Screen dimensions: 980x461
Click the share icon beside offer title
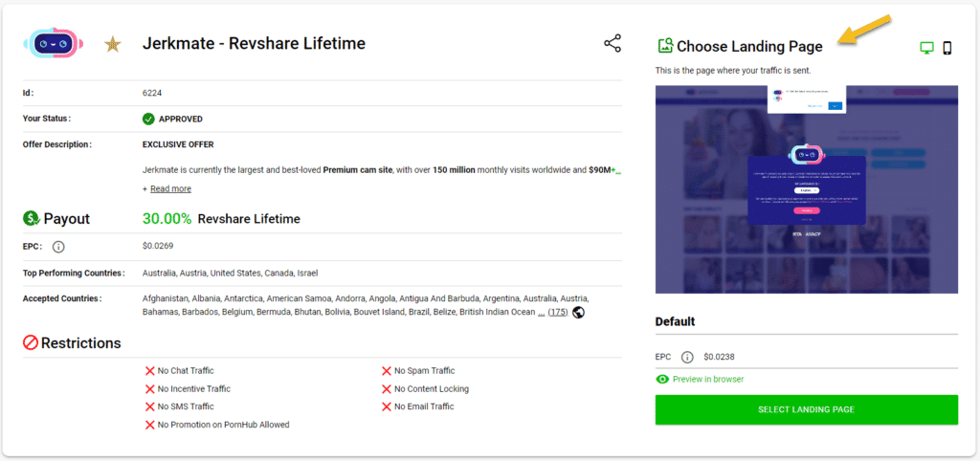point(612,43)
